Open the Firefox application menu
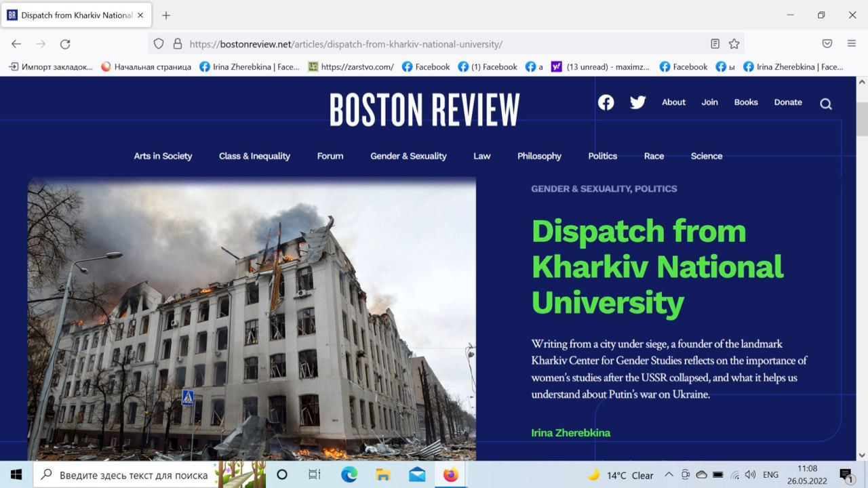This screenshot has width=868, height=488. (x=852, y=44)
